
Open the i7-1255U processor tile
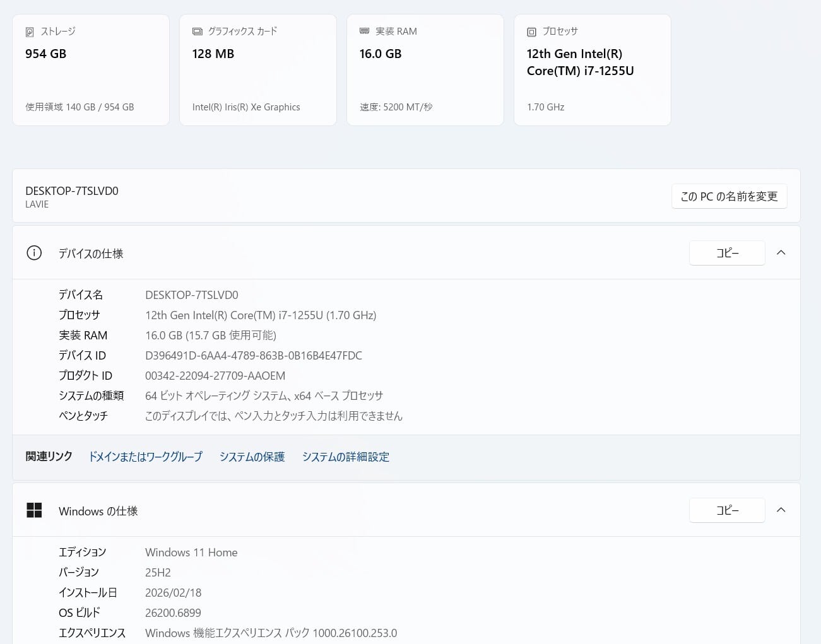coord(592,70)
